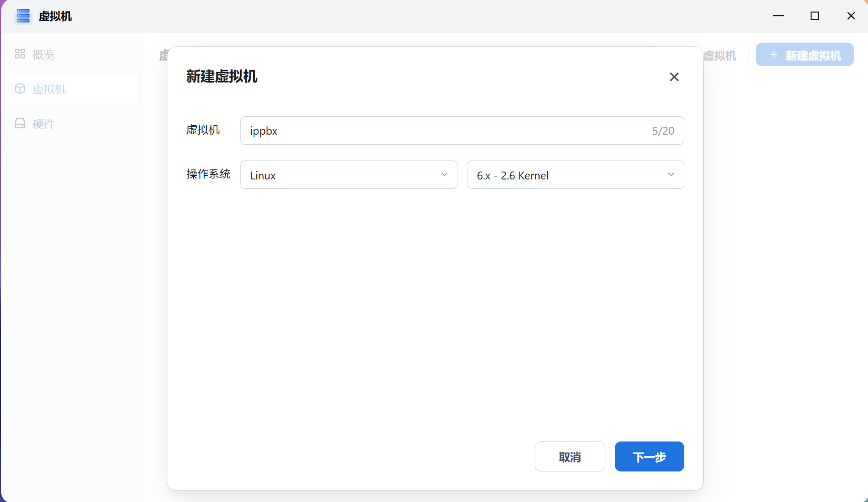Viewport: 868px width, 502px height.
Task: Expand the chevron on the Linux selector
Action: coord(445,175)
